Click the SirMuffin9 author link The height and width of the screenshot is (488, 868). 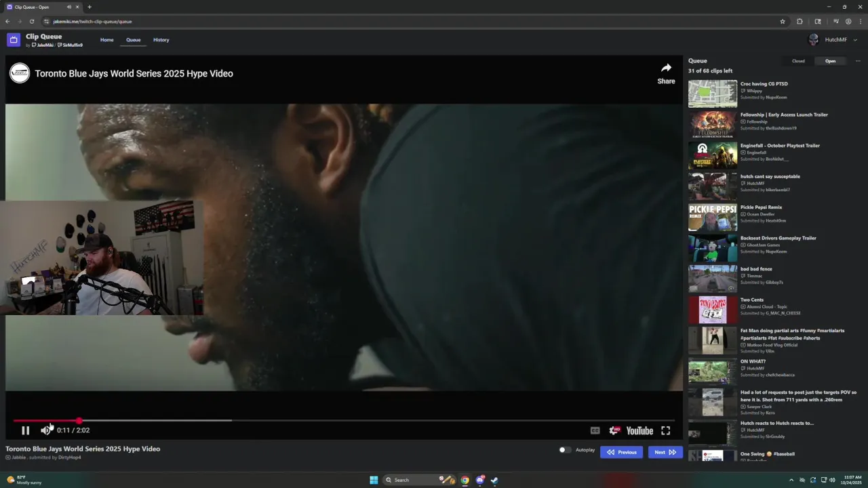click(70, 45)
